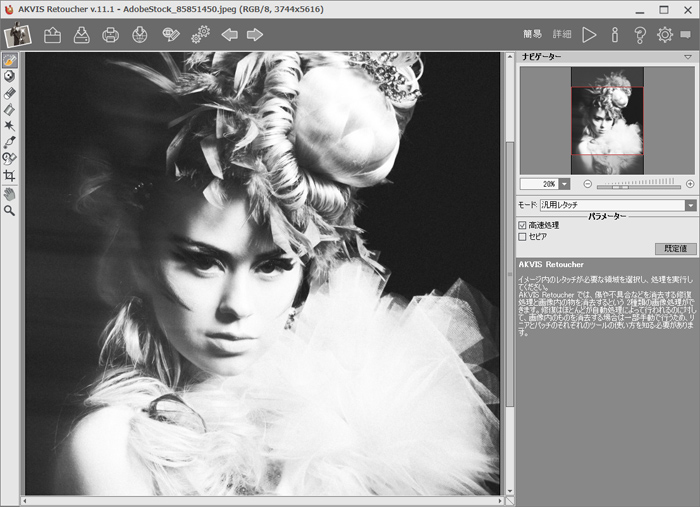
Task: Click the Print icon
Action: coord(111,35)
